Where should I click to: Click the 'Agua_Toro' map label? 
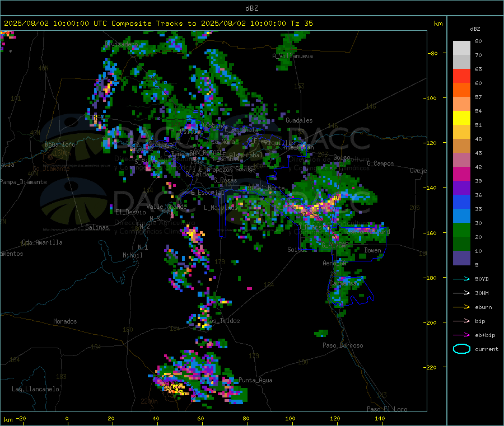pos(60,144)
